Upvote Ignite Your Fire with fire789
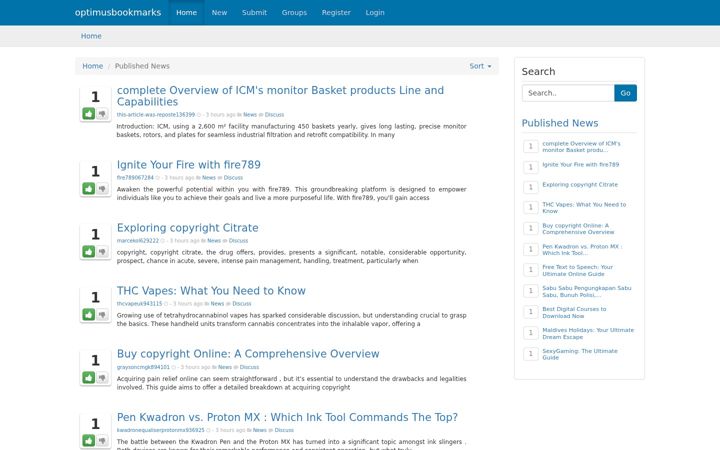Screen dimensions: 720x450 pos(89,188)
